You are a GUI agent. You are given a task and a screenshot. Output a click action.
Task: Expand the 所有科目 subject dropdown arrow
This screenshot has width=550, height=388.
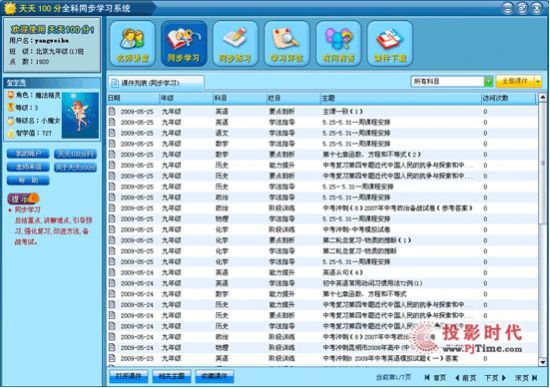[x=488, y=81]
